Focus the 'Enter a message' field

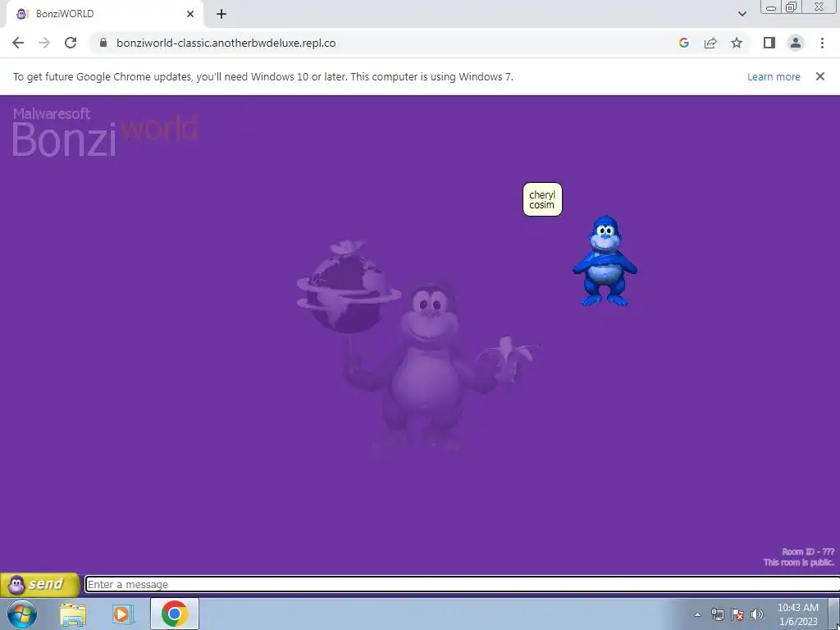[462, 584]
